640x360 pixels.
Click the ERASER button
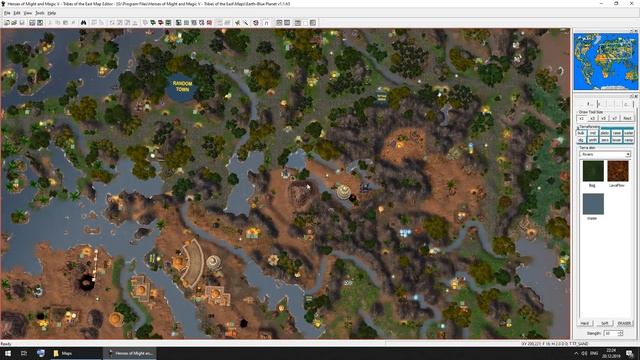(x=624, y=323)
